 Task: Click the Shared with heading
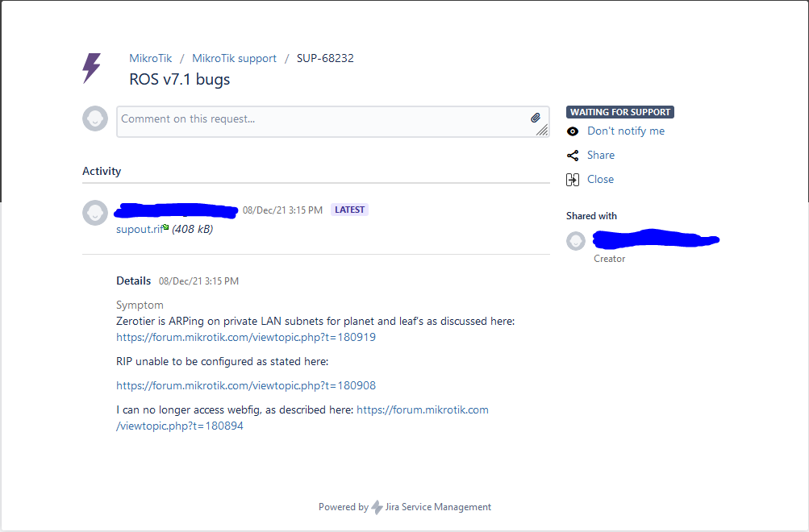pyautogui.click(x=591, y=216)
